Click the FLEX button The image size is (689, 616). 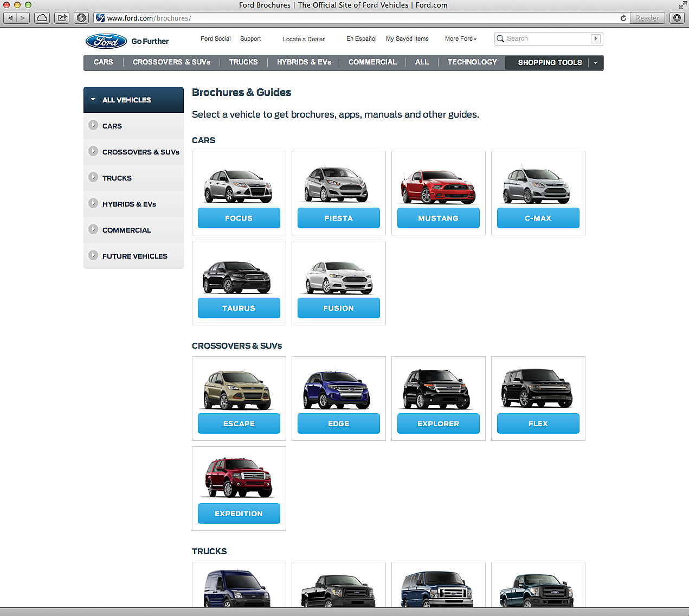(538, 424)
